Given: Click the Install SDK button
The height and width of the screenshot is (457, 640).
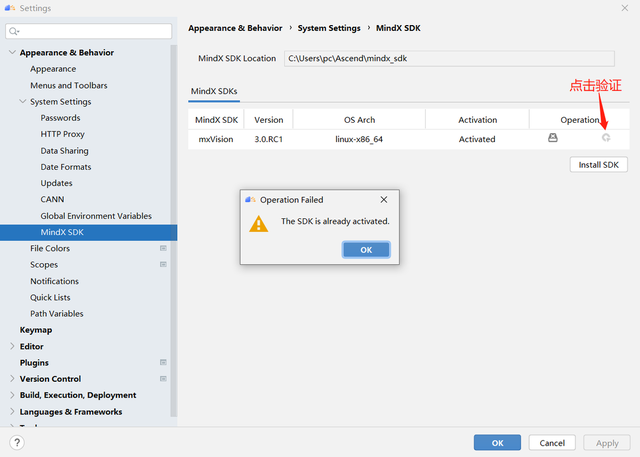Looking at the screenshot, I should pyautogui.click(x=598, y=165).
